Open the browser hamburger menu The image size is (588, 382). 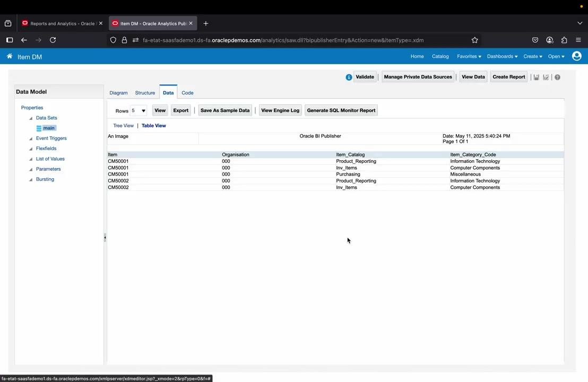click(578, 40)
